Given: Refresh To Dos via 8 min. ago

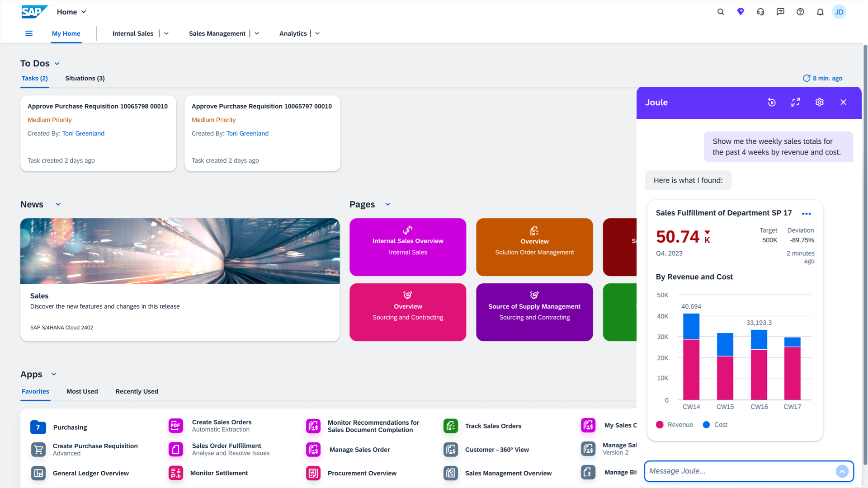Looking at the screenshot, I should click(x=822, y=78).
